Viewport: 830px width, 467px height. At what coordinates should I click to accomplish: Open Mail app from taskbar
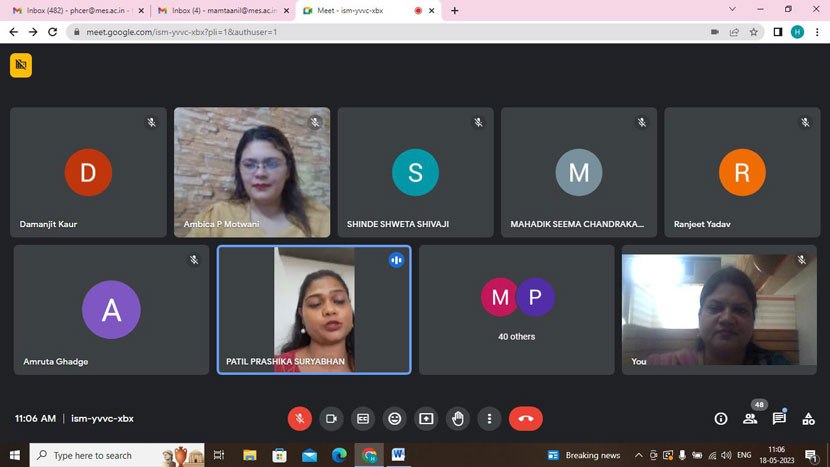(309, 455)
